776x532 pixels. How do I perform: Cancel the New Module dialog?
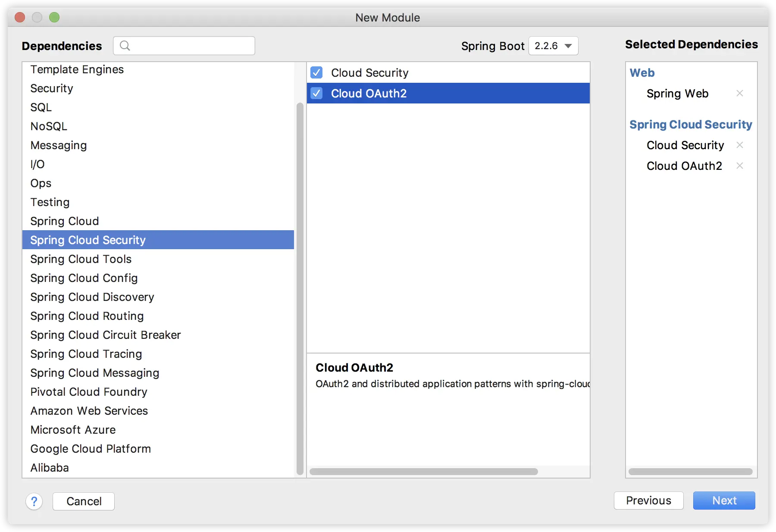(84, 501)
